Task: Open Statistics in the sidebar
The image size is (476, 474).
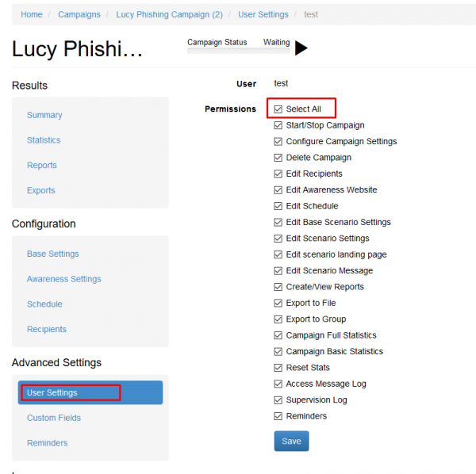Action: coord(44,140)
